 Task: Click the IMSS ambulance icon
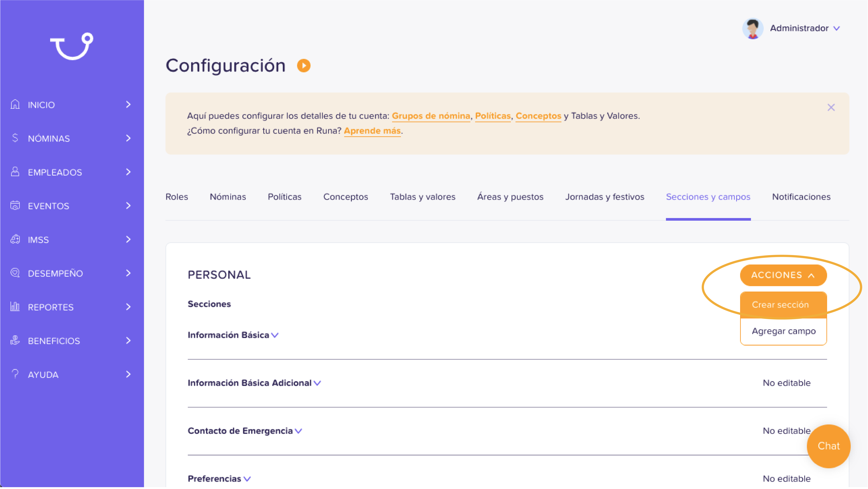[15, 239]
